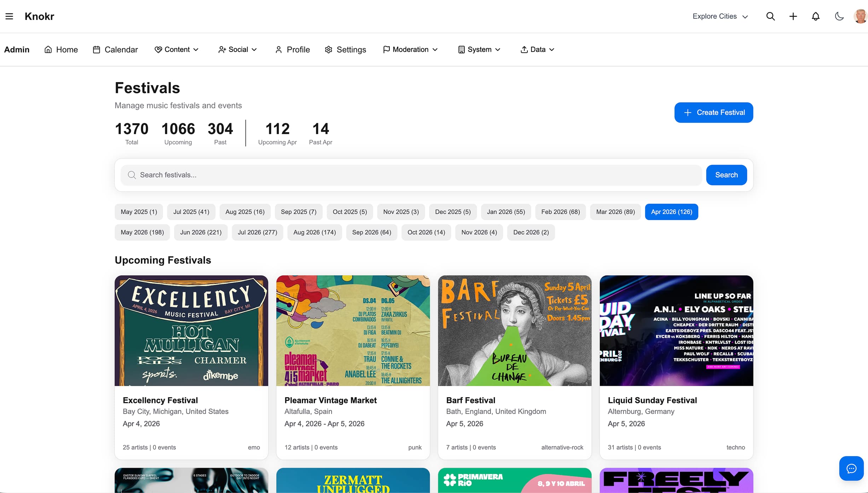Click the Upcoming Apr festivals stat
868x493 pixels.
tap(277, 133)
